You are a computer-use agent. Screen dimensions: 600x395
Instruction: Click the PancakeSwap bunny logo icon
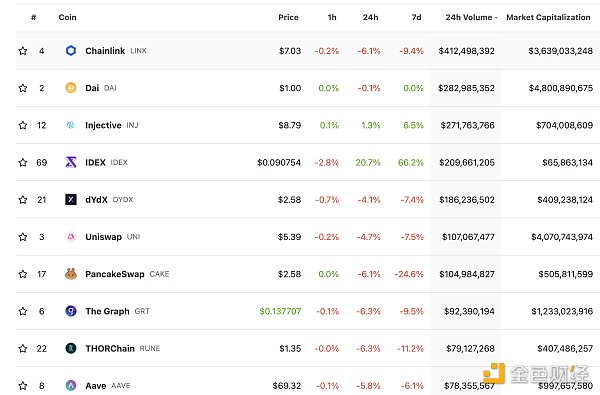pos(71,274)
